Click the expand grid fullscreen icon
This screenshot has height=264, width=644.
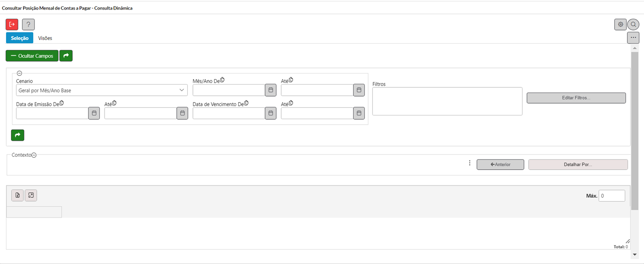(31, 195)
